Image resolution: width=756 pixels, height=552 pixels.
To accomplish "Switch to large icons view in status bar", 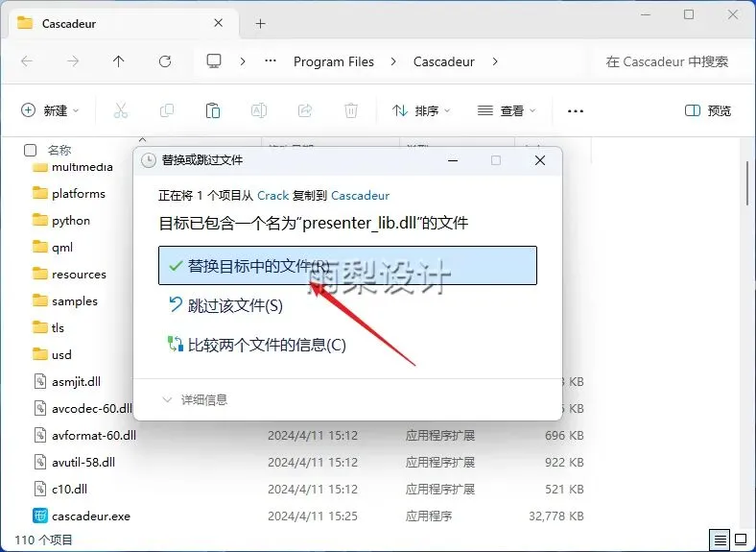I will pos(741,540).
